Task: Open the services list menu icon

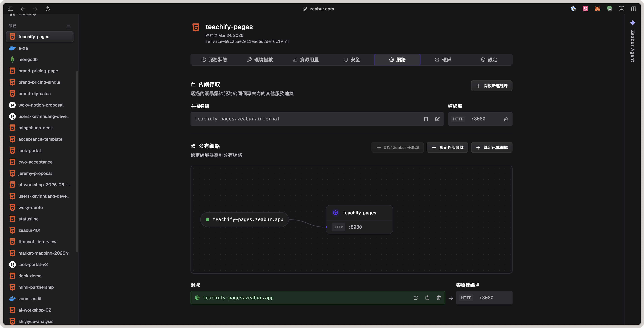Action: coord(68,26)
